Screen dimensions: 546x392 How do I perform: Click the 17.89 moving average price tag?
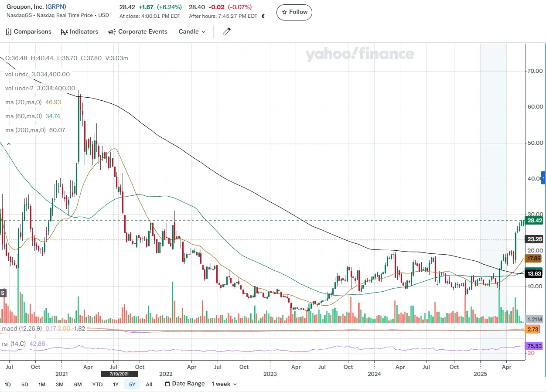(534, 259)
